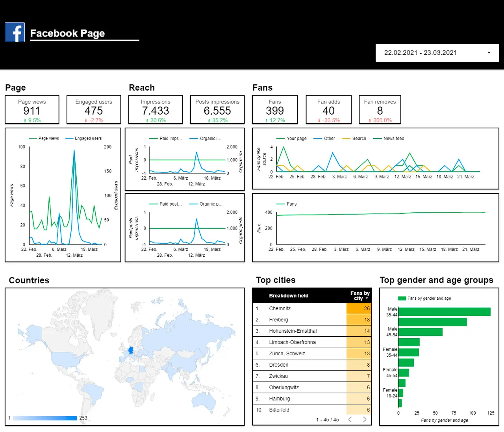Click the Facebook logo icon
Viewport: 504px width, 432px height.
point(15,32)
